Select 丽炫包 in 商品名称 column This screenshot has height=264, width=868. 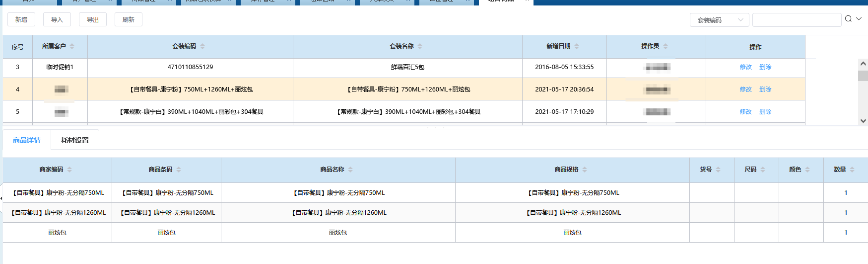pyautogui.click(x=338, y=233)
